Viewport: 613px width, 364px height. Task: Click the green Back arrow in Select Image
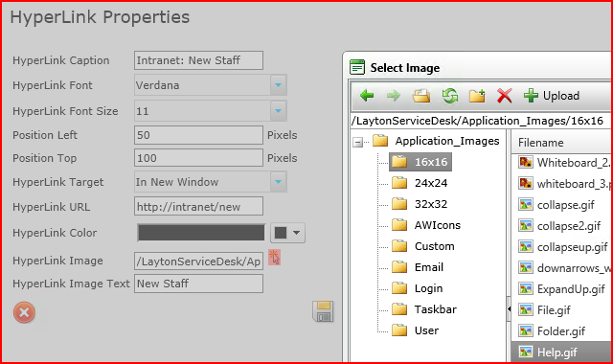tap(367, 96)
